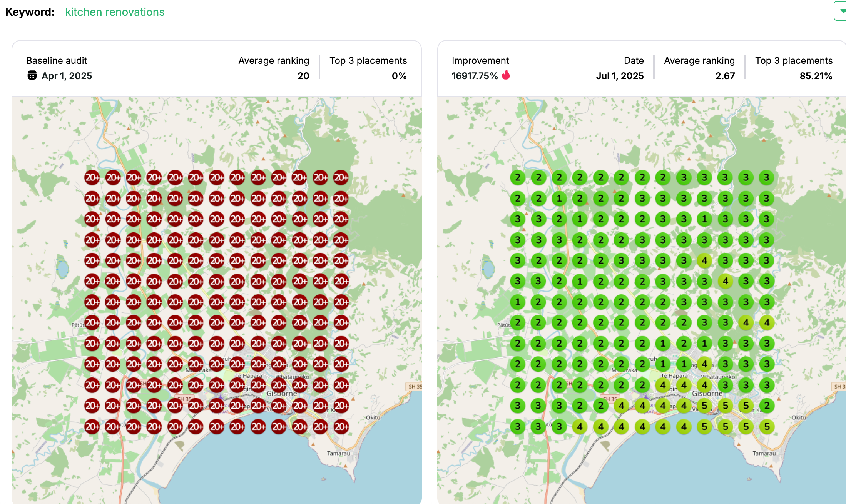
Task: Click 'Tamarau' label on improvement map
Action: pyautogui.click(x=764, y=453)
